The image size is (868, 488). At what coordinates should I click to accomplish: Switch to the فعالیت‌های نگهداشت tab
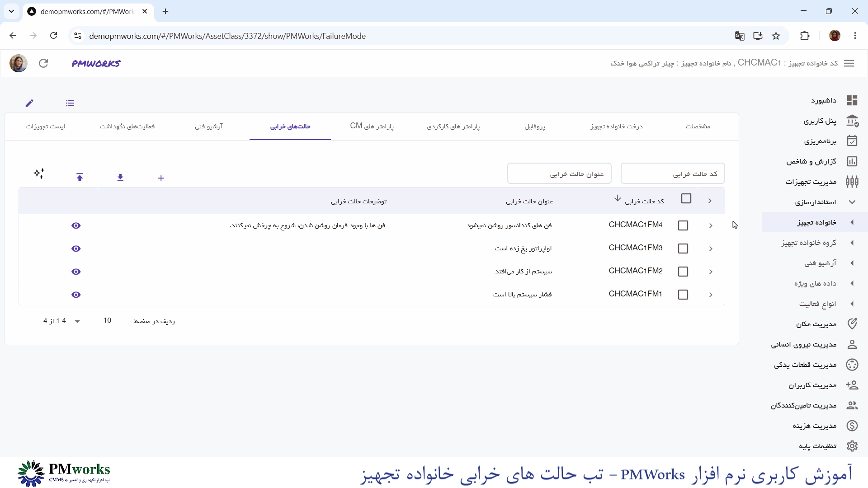tap(127, 127)
